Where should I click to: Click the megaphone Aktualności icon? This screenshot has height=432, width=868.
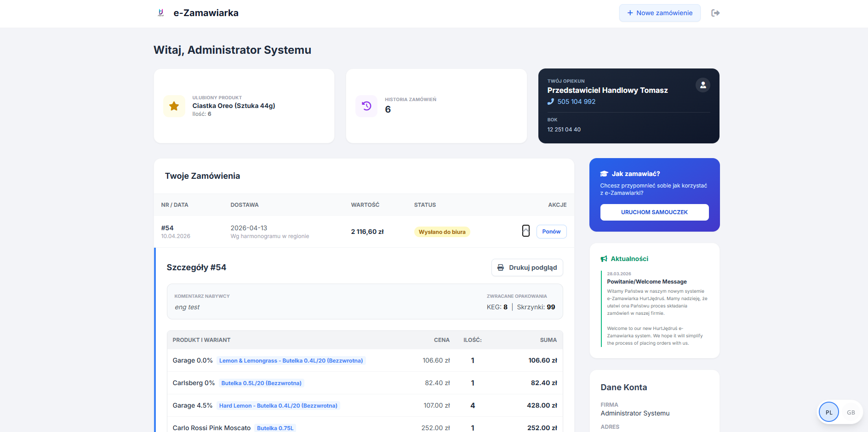(604, 259)
